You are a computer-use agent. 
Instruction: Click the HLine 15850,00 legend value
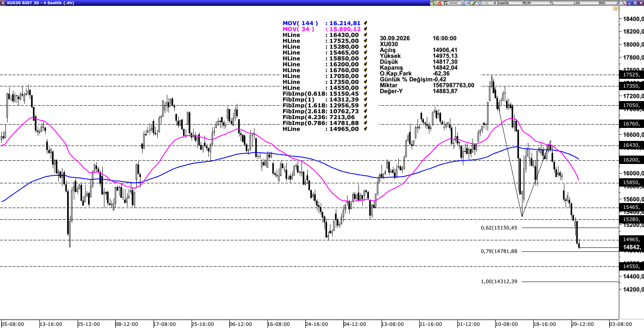coord(344,59)
